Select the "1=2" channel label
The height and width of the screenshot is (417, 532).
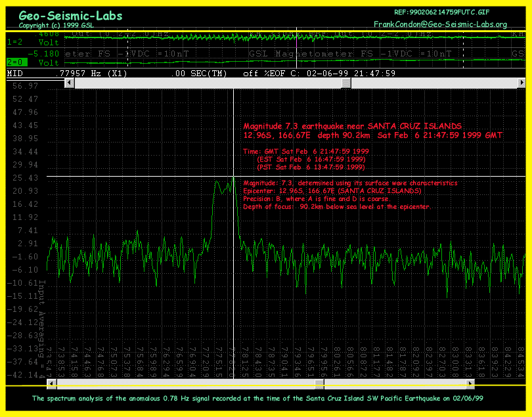click(x=15, y=42)
